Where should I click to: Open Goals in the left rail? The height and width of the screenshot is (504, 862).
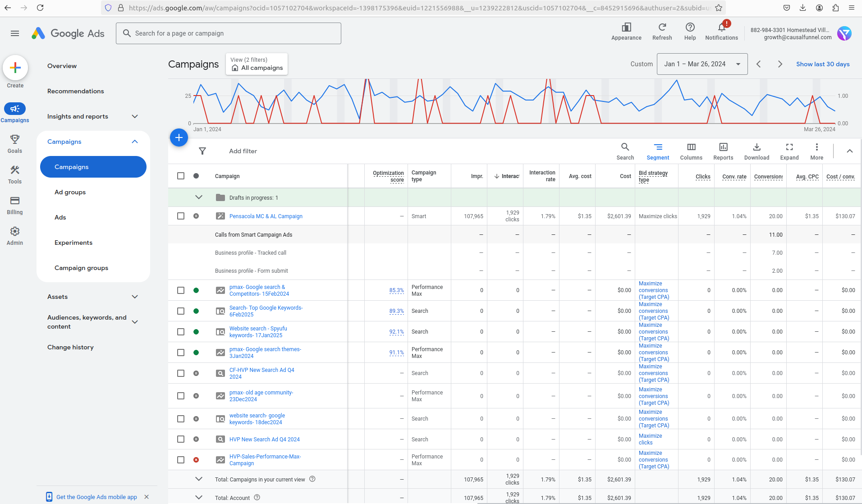pyautogui.click(x=15, y=144)
